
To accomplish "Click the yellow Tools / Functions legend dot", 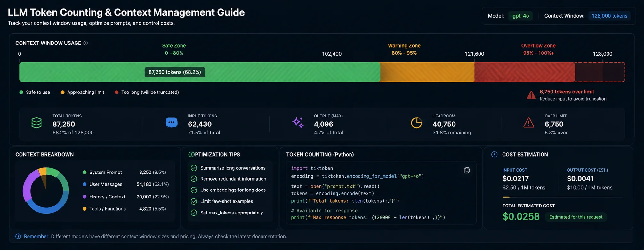I will 85,209.
